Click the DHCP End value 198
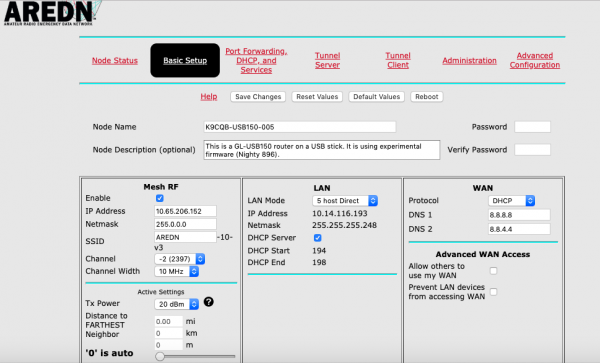Screen dimensions: 600x363 tap(319, 262)
